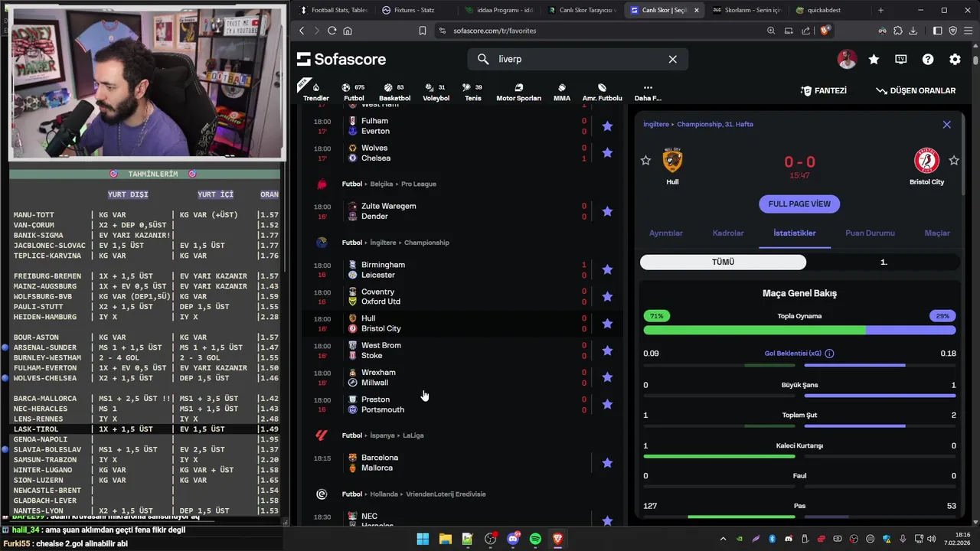Select the 1. half statistics filter

tap(883, 262)
